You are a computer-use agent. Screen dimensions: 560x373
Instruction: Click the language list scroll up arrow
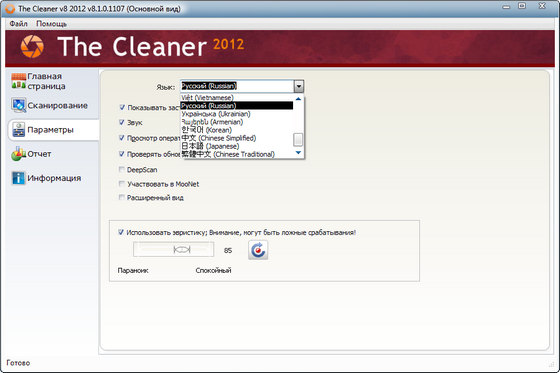coord(298,99)
